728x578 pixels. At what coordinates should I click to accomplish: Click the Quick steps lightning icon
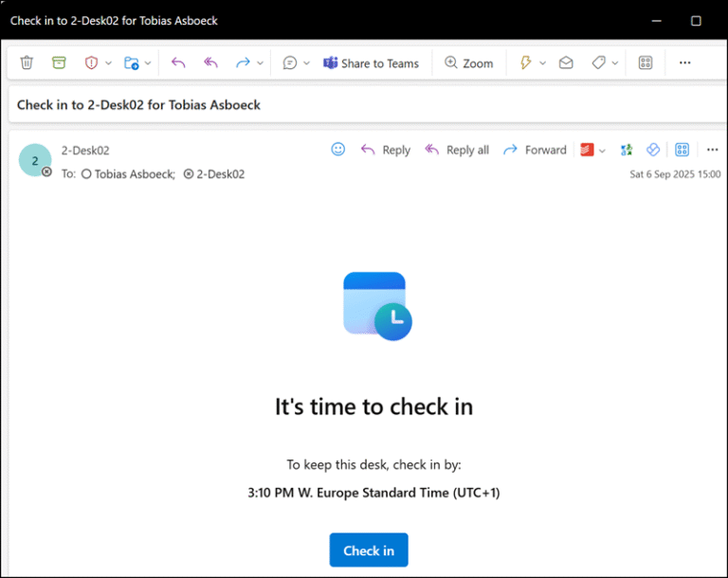coord(525,63)
